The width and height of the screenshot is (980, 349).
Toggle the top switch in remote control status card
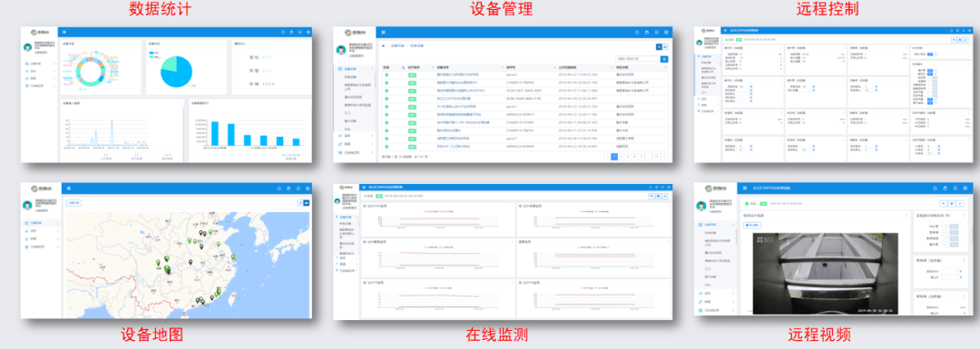pyautogui.click(x=933, y=54)
